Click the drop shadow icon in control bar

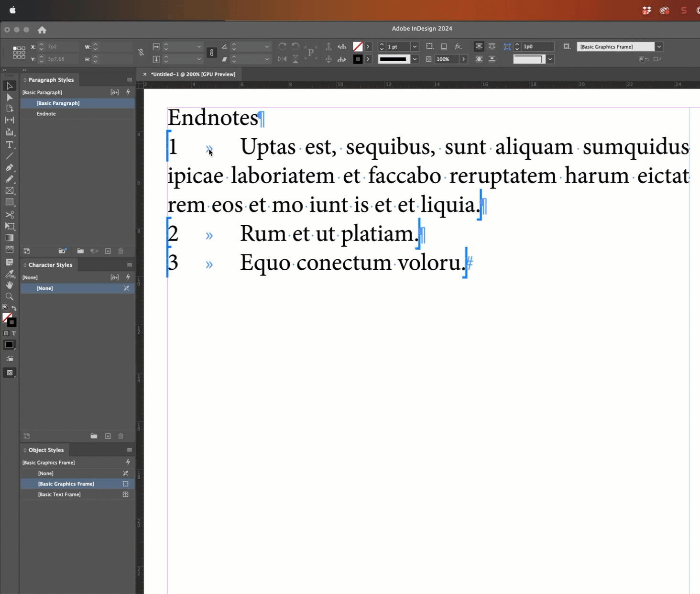point(444,46)
